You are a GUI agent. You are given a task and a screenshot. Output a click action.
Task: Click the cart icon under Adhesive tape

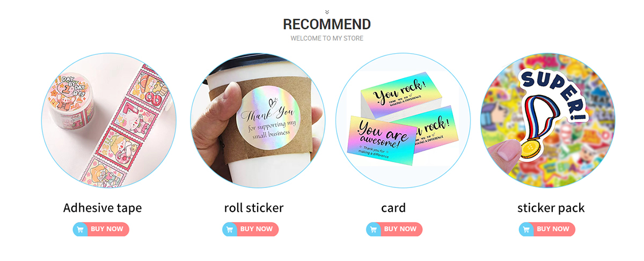[x=80, y=229]
